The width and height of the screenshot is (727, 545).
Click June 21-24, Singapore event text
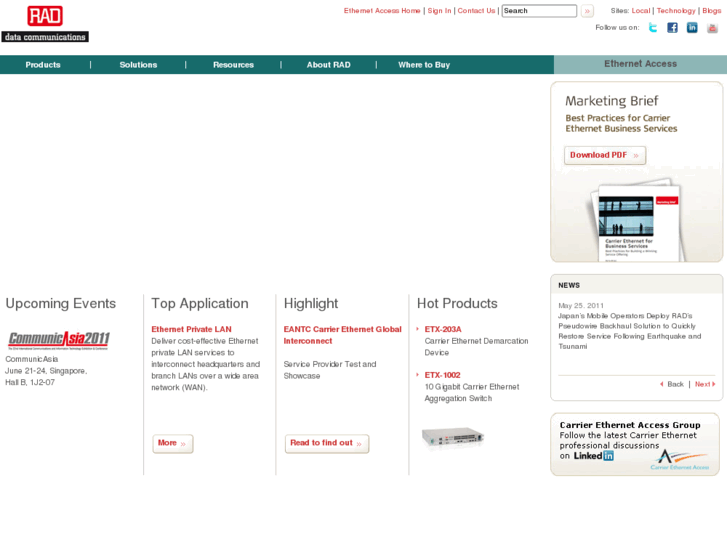coord(45,371)
